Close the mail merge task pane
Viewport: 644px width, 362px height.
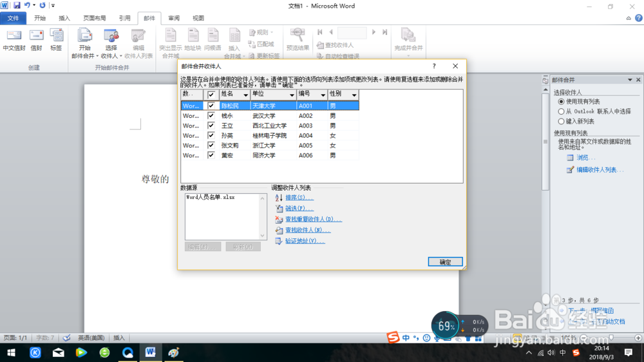(638, 80)
